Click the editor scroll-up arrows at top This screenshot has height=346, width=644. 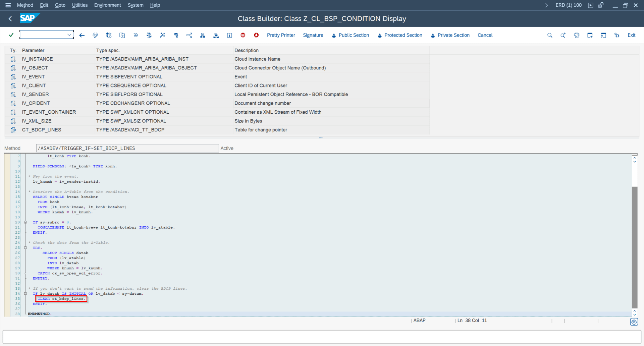click(635, 159)
